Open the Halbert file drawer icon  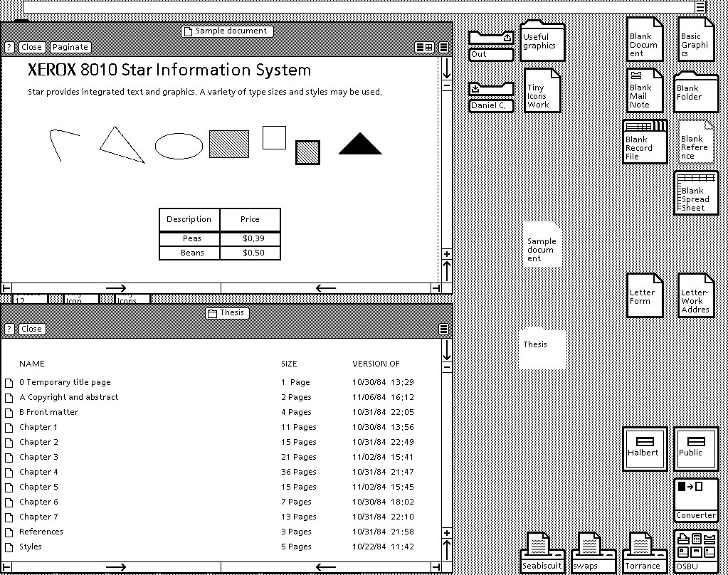coord(644,448)
